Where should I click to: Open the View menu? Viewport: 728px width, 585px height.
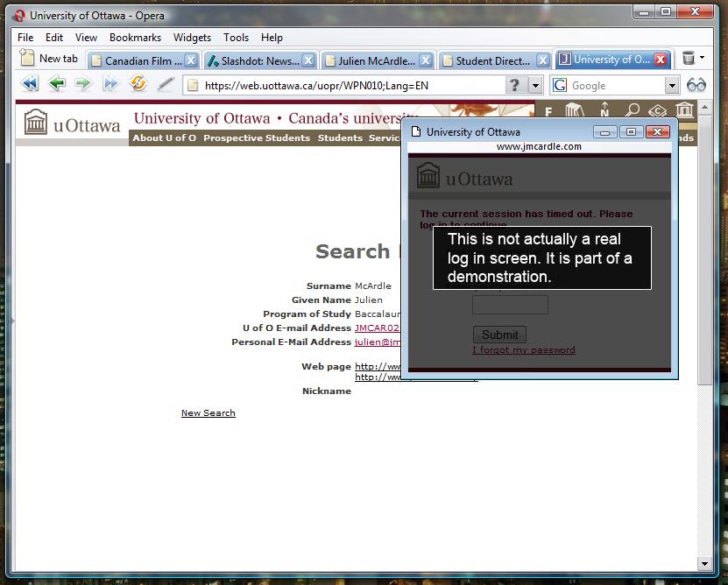86,38
